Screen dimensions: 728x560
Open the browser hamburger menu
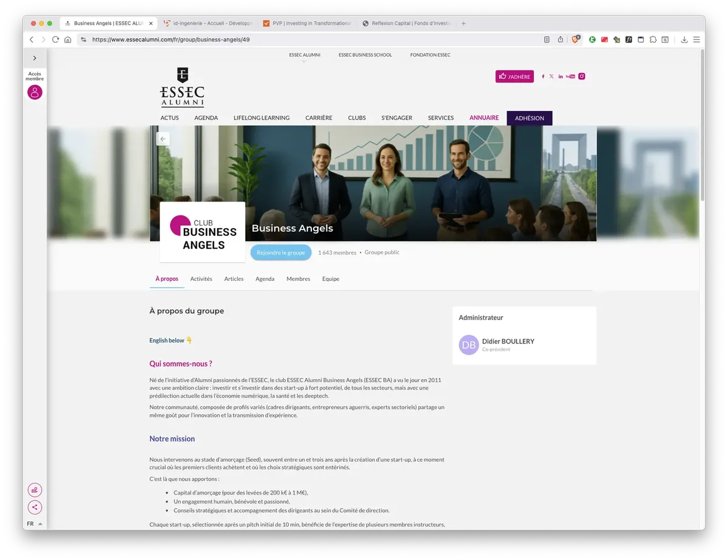[696, 39]
